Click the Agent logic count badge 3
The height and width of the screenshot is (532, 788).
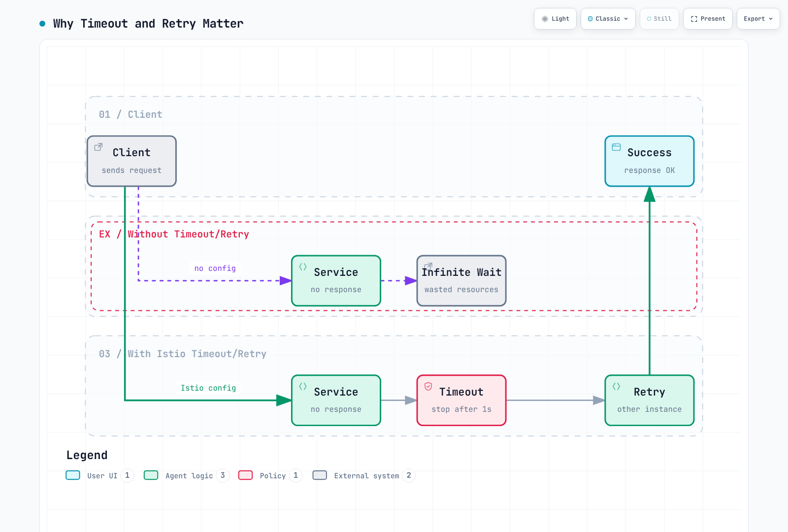coord(223,475)
